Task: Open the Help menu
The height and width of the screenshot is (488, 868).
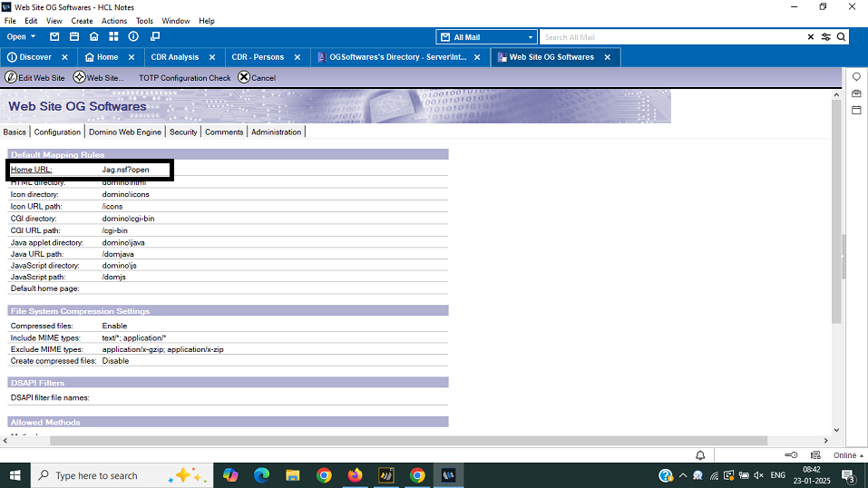Action: [207, 21]
